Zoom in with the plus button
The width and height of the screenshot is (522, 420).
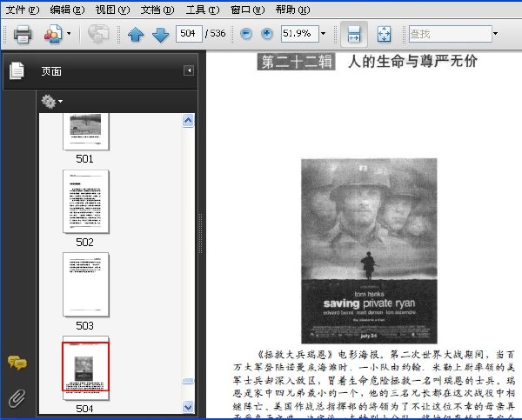[x=267, y=34]
